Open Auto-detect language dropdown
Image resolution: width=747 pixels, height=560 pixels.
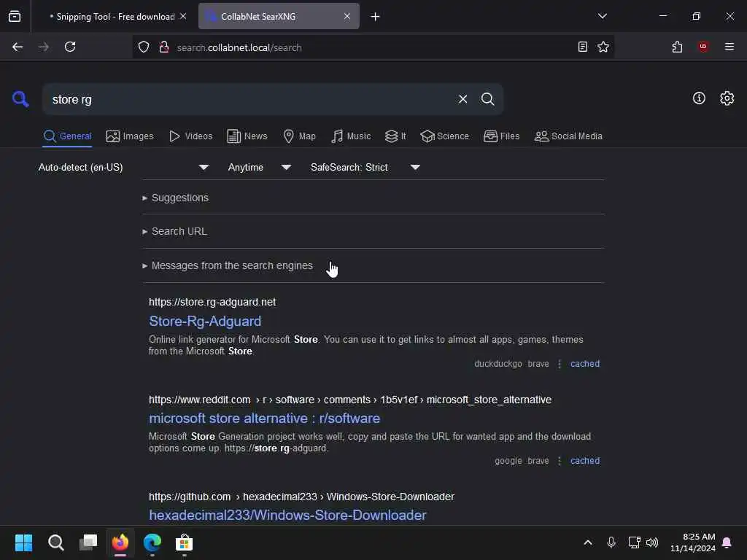click(x=124, y=167)
